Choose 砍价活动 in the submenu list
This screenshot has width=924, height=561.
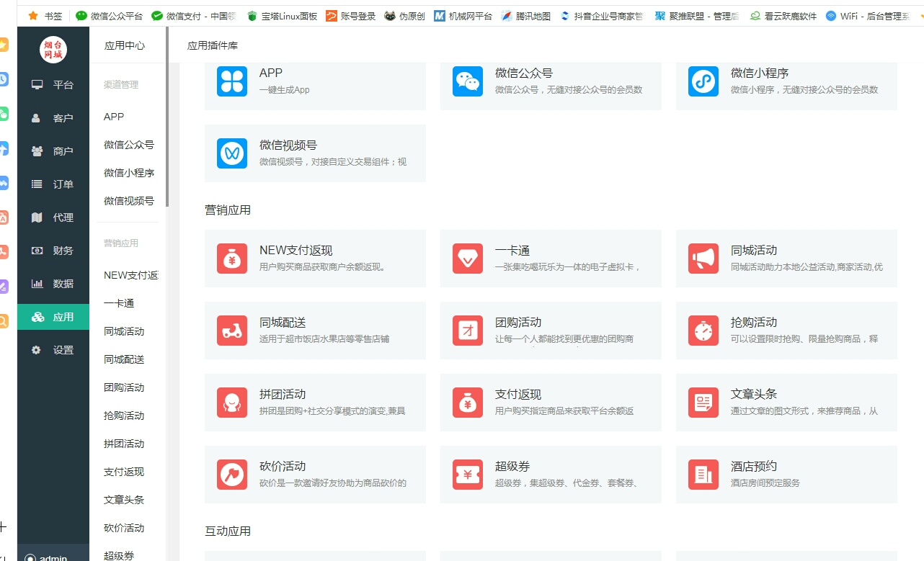pyautogui.click(x=124, y=528)
